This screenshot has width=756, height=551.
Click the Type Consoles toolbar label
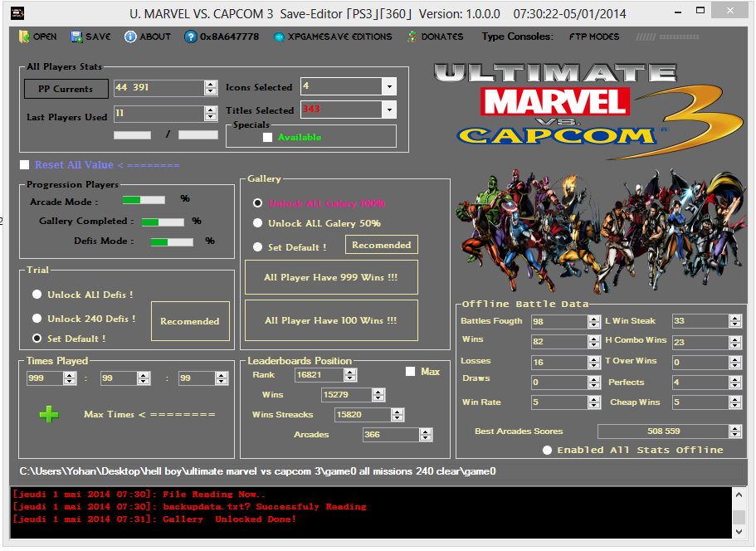(517, 37)
